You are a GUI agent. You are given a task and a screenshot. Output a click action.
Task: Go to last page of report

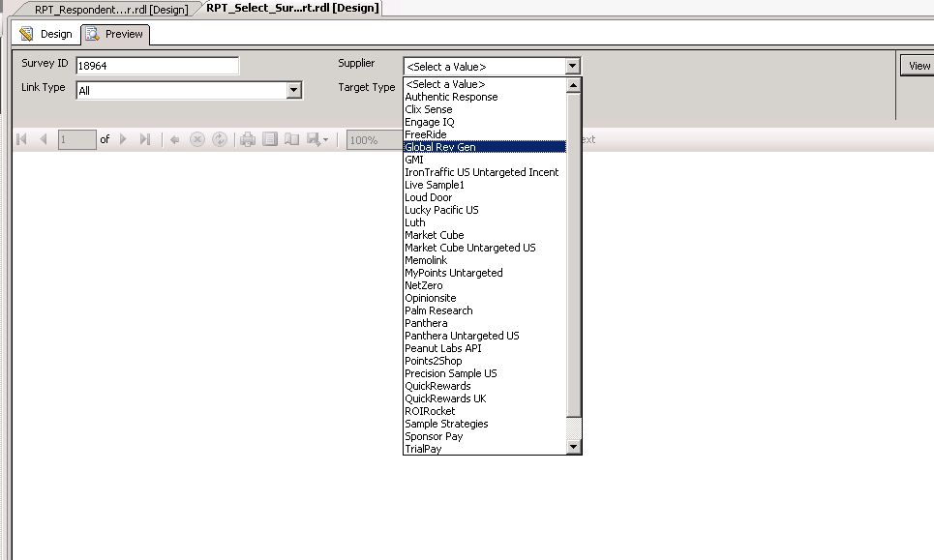145,139
